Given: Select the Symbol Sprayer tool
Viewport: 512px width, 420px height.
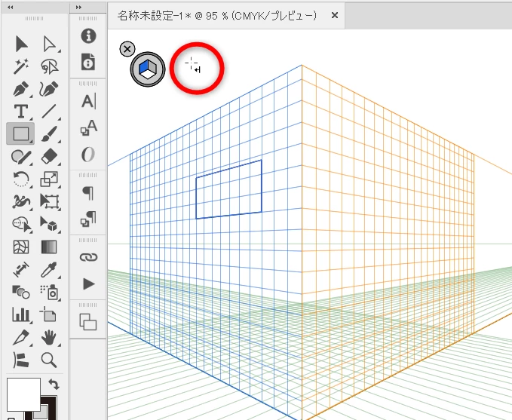Looking at the screenshot, I should point(50,293).
